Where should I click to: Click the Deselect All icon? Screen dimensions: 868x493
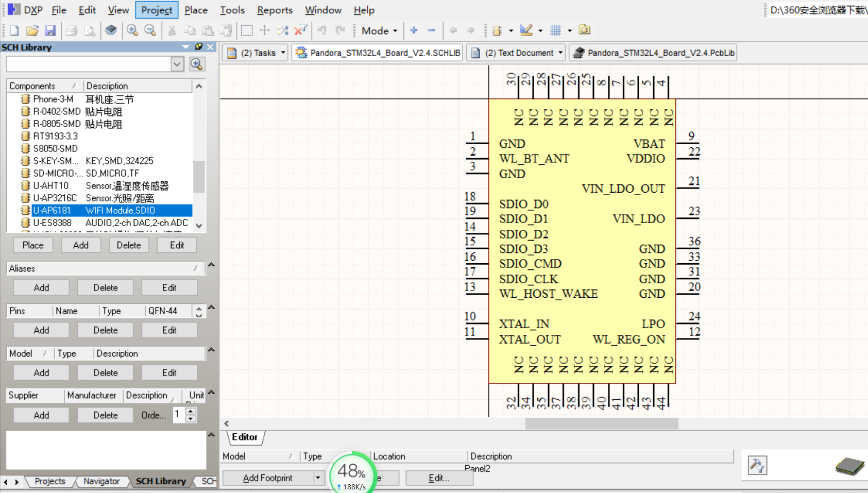(x=283, y=30)
